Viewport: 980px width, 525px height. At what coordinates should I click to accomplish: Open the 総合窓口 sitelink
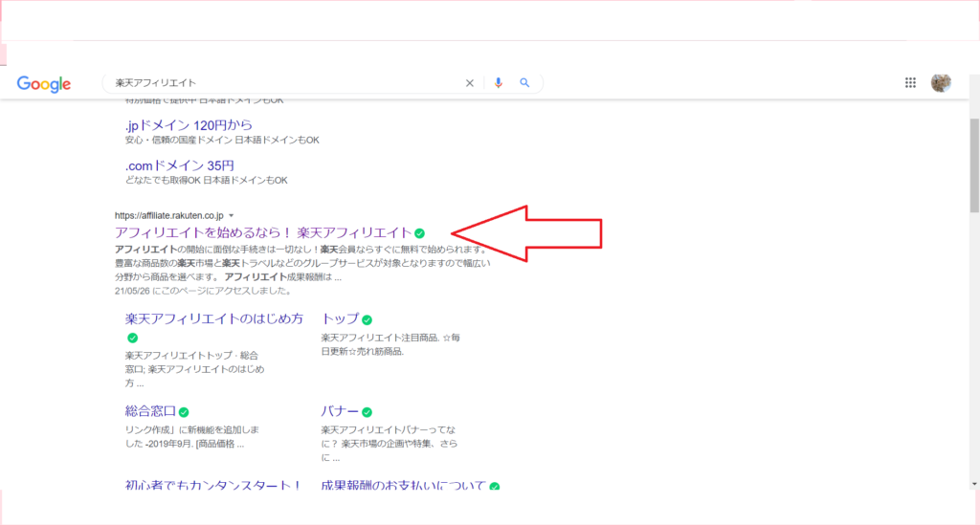[x=150, y=411]
